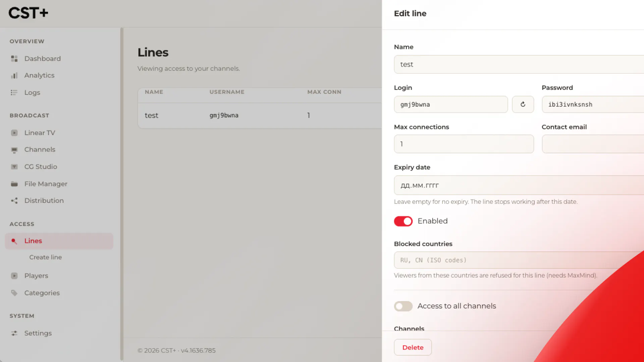The height and width of the screenshot is (362, 644).
Task: Click the sidebar scrollbar
Action: click(x=122, y=194)
